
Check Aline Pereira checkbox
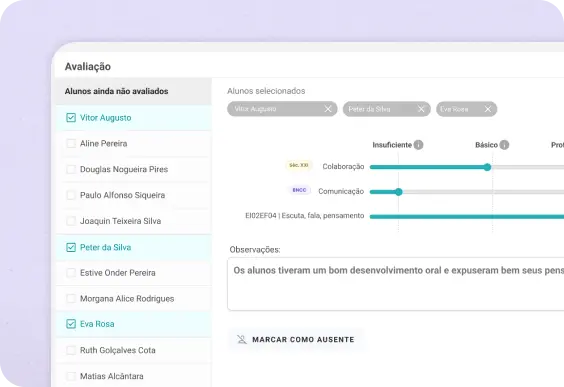(x=71, y=144)
